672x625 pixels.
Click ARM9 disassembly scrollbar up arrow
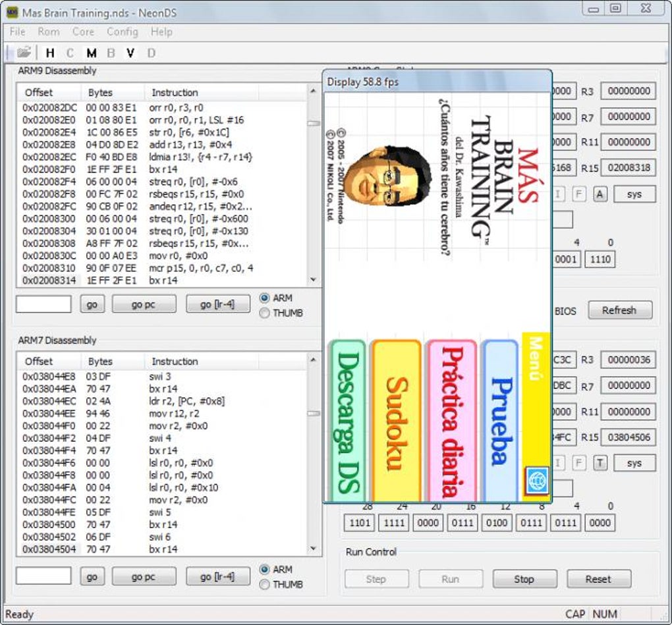click(314, 91)
